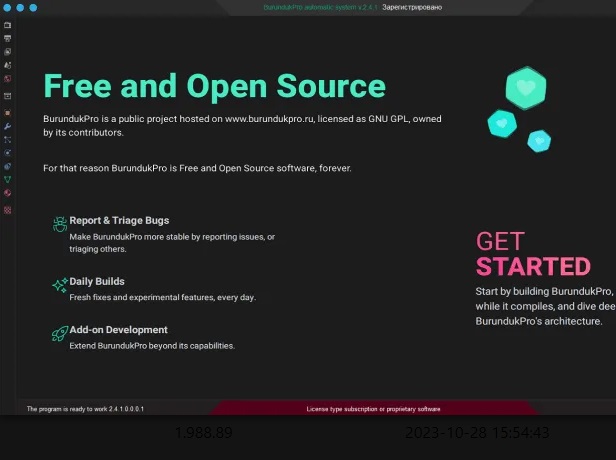Click the GET STARTED heading
616x460 pixels.
[532, 254]
